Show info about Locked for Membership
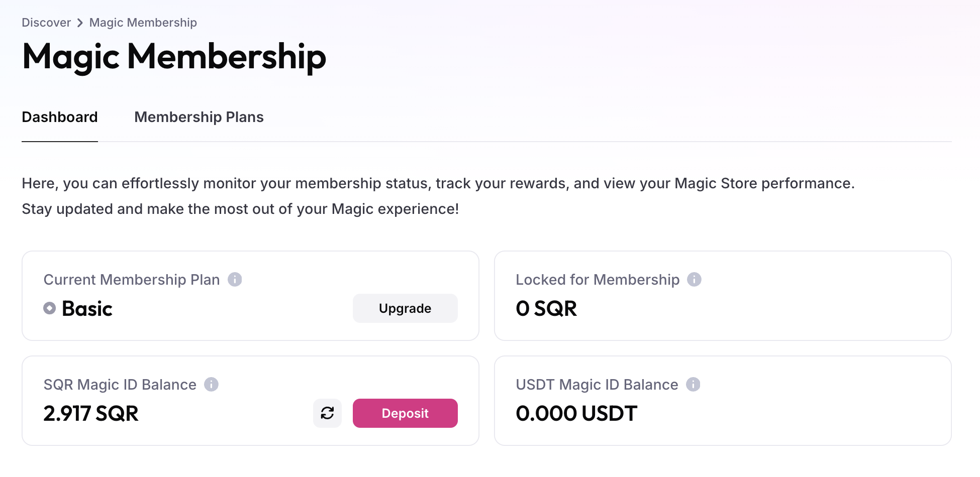Viewport: 980px width, 477px height. tap(694, 279)
